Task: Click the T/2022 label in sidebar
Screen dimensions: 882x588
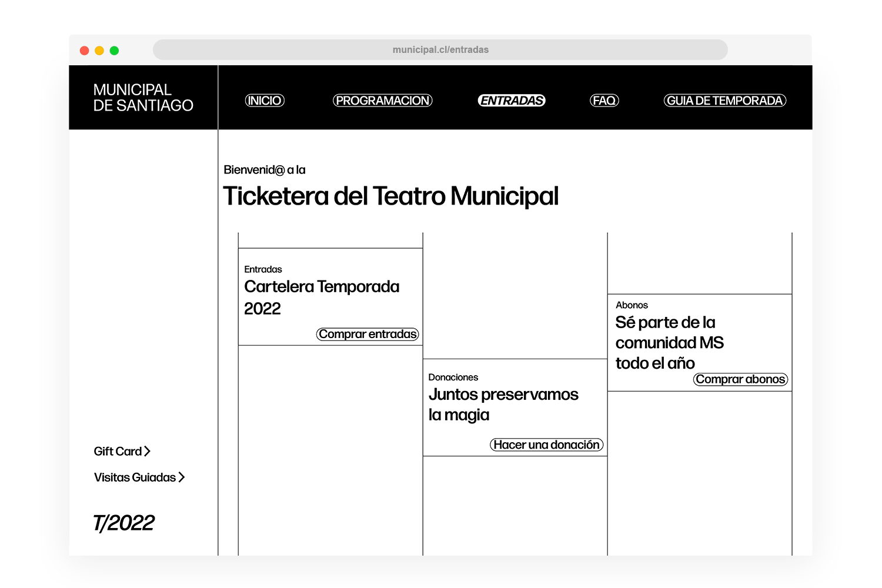Action: 123,523
